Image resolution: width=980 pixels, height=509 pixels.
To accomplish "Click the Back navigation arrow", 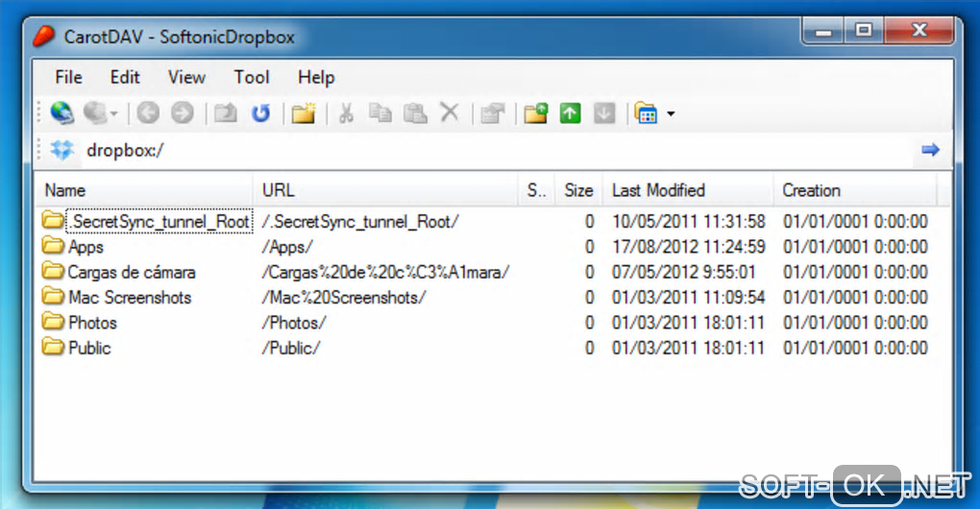I will coord(148,113).
